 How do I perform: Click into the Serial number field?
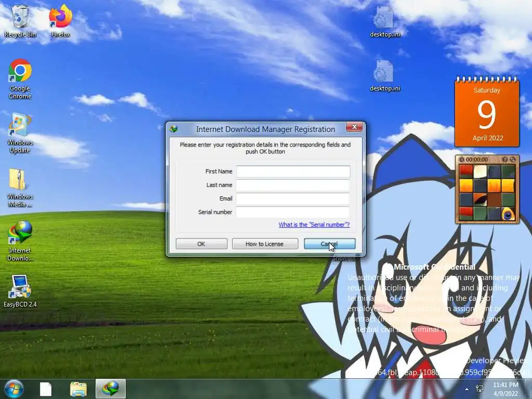(293, 212)
